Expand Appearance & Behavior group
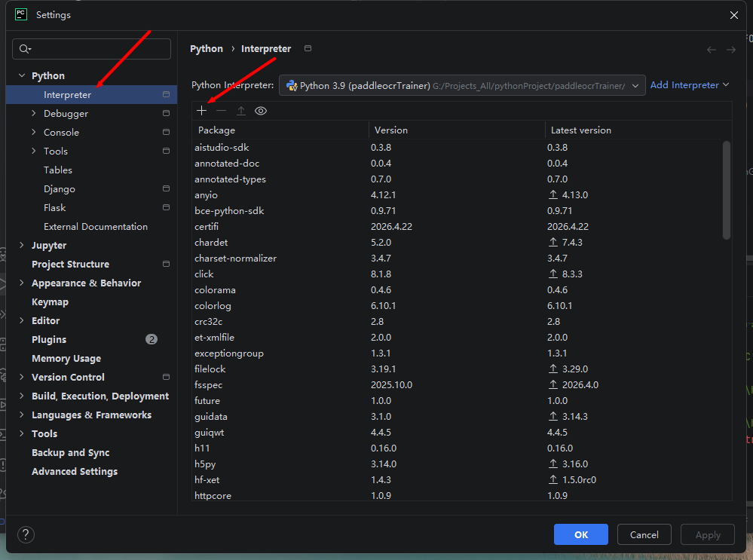 (22, 283)
